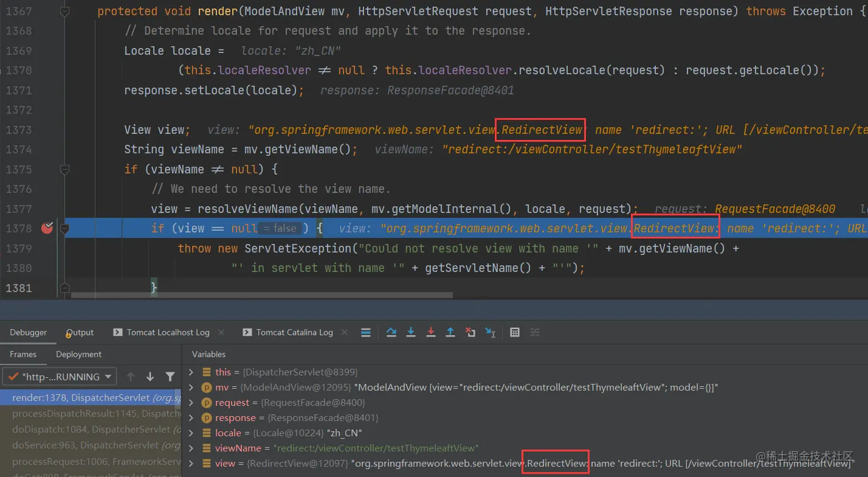Collapse the if block fold on line 1375
This screenshot has height=477, width=868.
pos(64,169)
